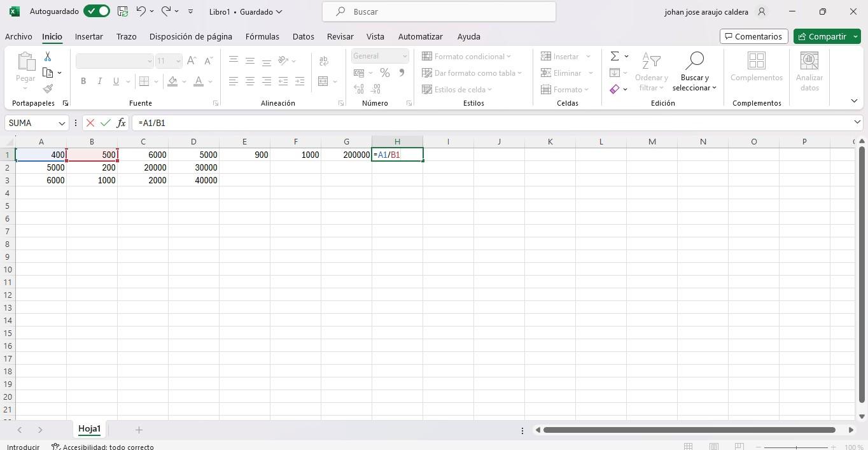Toggle the Autoguardado switch

[x=97, y=11]
